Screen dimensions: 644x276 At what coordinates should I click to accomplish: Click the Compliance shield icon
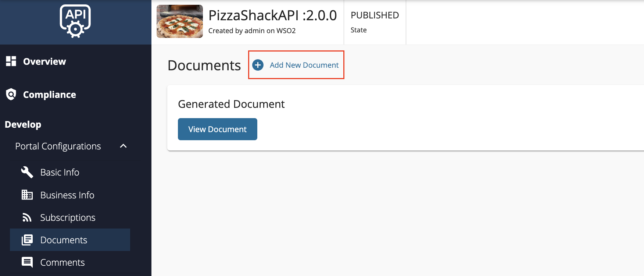11,95
